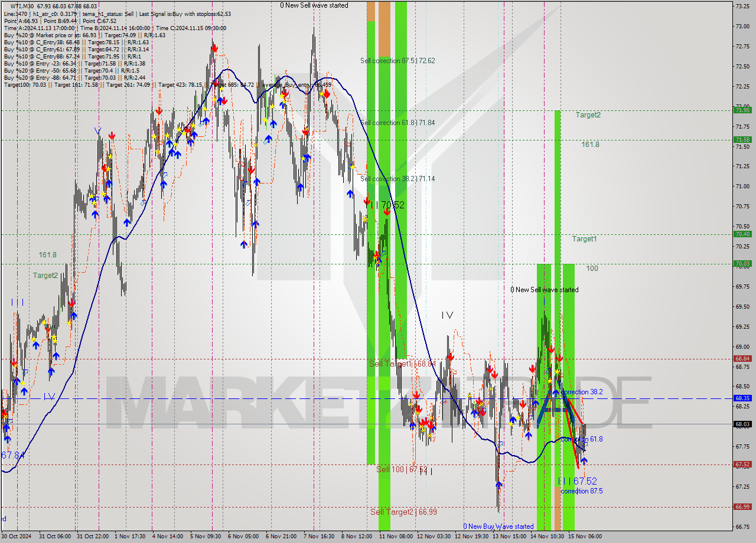This screenshot has height=543, width=756.
Task: Select the 'I I I 67.52' wave label
Action: coord(578,482)
